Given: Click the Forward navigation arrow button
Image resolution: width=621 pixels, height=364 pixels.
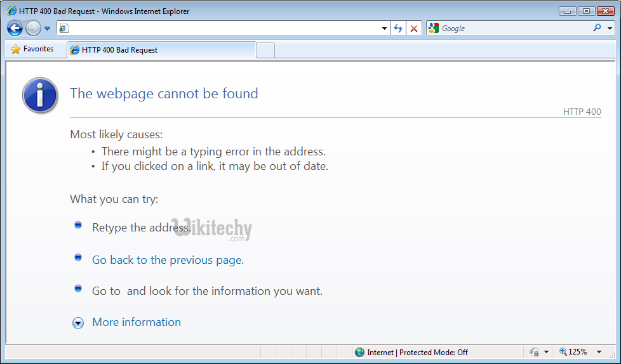Looking at the screenshot, I should (33, 28).
